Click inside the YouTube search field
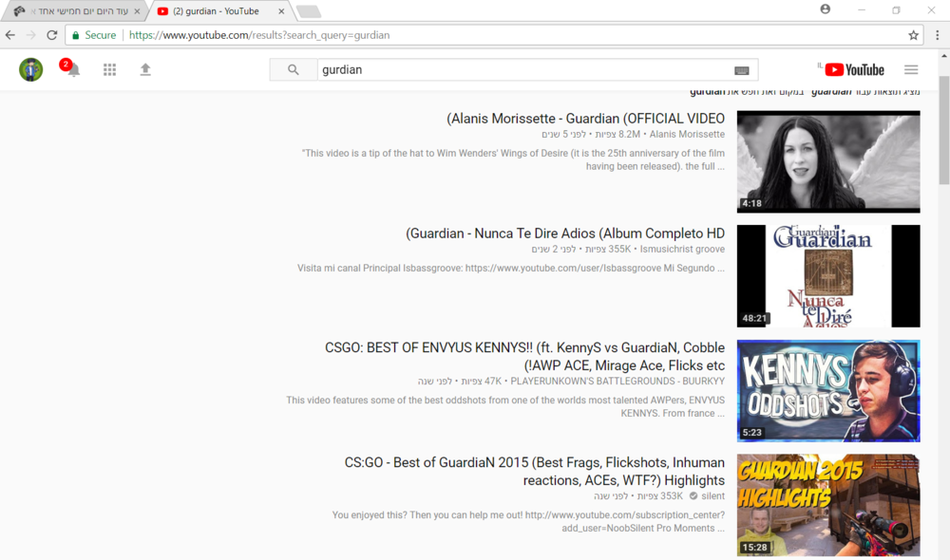This screenshot has height=560, width=950. point(522,69)
